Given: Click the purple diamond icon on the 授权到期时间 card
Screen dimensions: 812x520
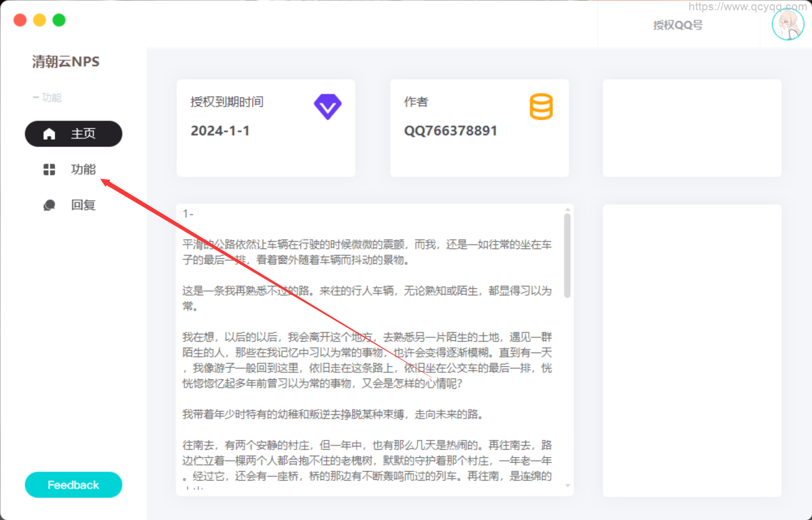Looking at the screenshot, I should 328,107.
